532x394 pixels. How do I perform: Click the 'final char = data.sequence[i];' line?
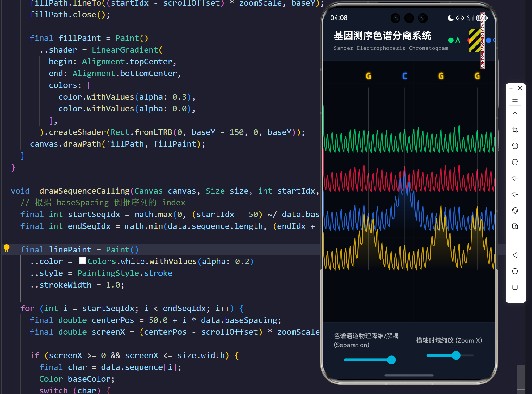click(x=110, y=367)
